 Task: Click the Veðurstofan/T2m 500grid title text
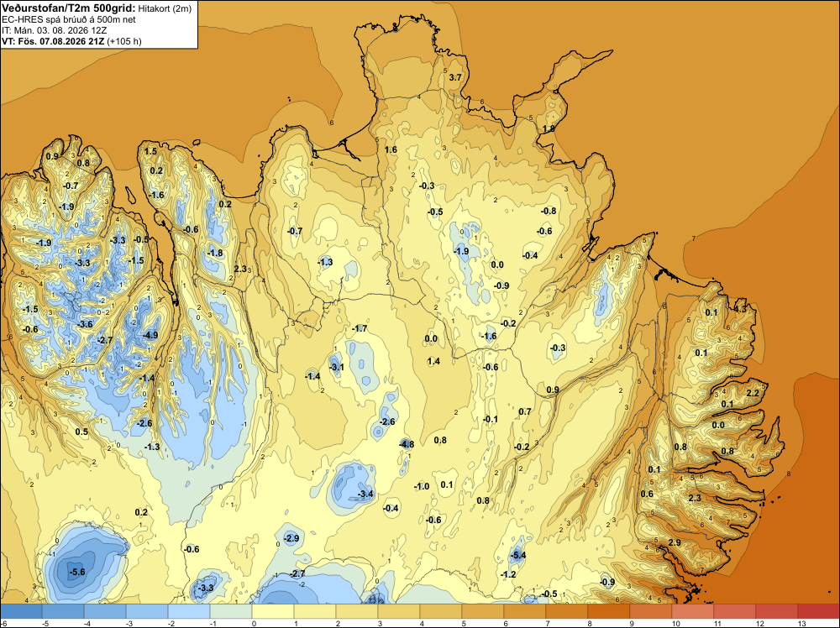68,8
